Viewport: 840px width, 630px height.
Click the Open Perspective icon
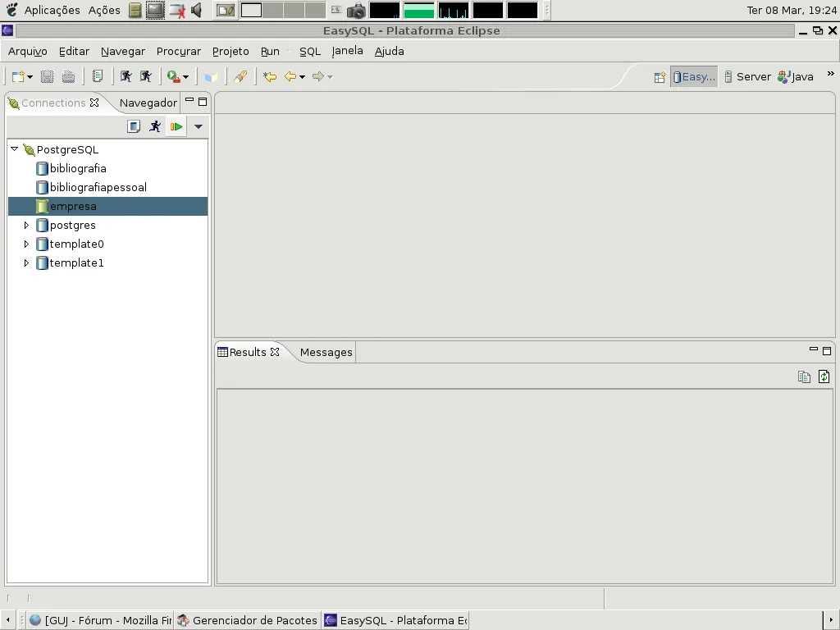coord(660,77)
